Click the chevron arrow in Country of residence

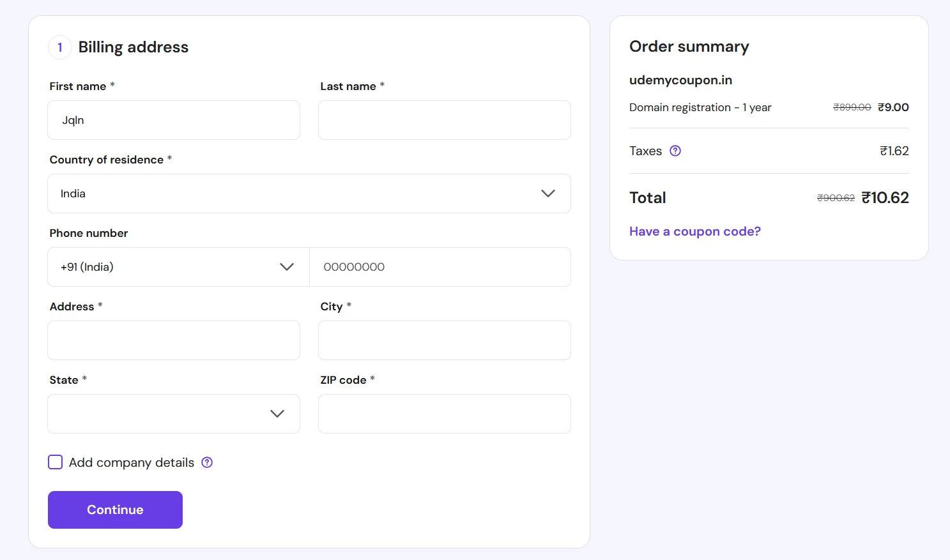pyautogui.click(x=548, y=193)
